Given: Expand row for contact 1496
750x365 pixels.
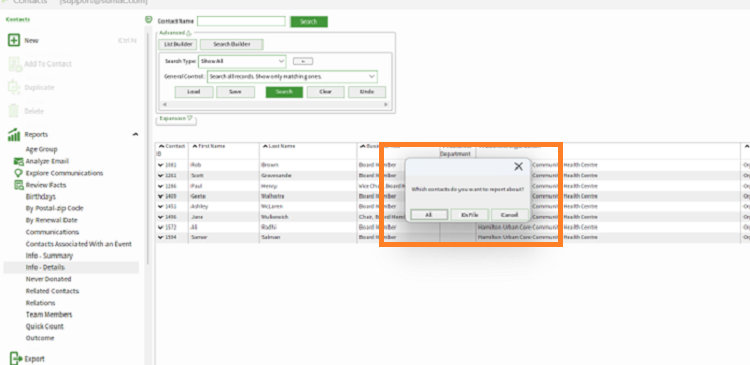Looking at the screenshot, I should click(x=160, y=217).
